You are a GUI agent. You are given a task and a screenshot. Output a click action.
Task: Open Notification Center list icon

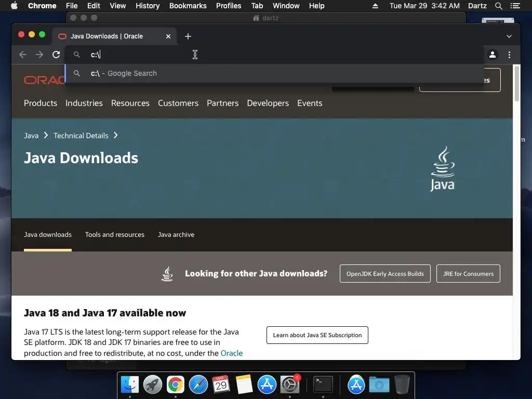click(x=515, y=6)
